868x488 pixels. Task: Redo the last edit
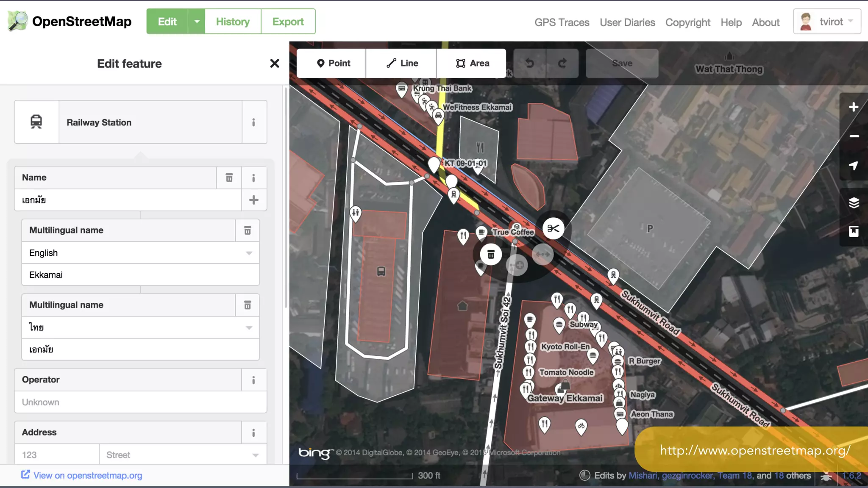(x=562, y=63)
